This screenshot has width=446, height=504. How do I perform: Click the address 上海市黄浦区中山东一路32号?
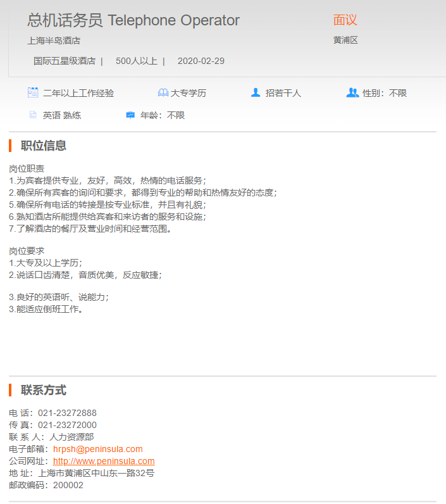pos(96,473)
